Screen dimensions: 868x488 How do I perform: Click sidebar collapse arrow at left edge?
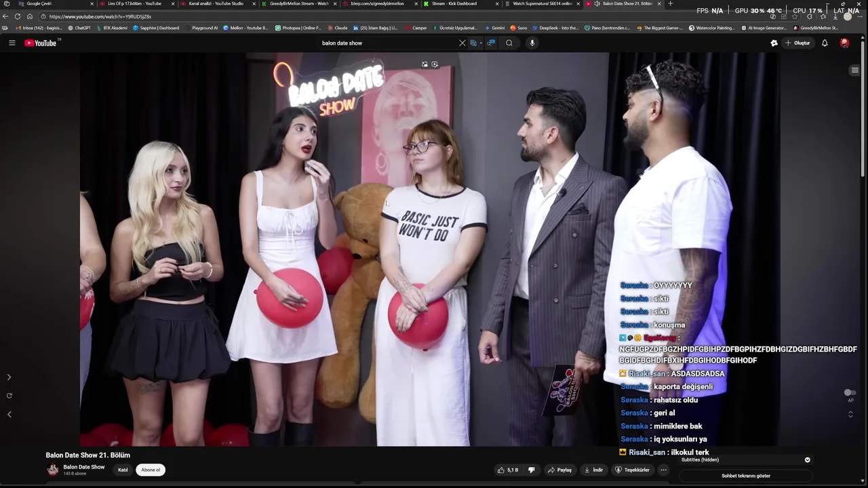[9, 377]
